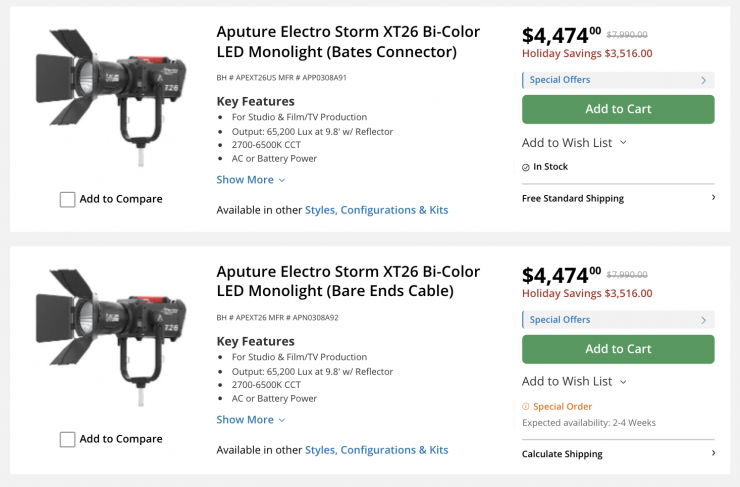Open Special Offers for Bare Ends light

[x=617, y=320]
